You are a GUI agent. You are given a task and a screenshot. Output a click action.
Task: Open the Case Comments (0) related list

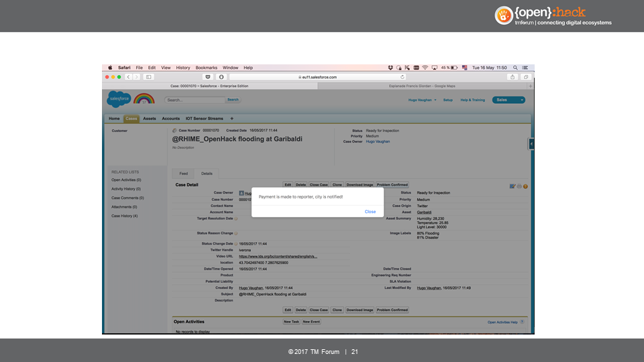click(x=127, y=198)
